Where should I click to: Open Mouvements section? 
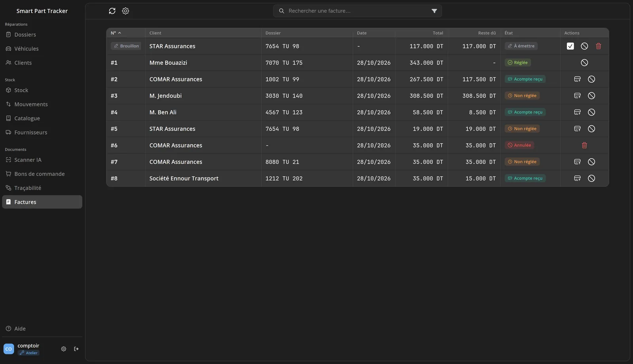42,104
